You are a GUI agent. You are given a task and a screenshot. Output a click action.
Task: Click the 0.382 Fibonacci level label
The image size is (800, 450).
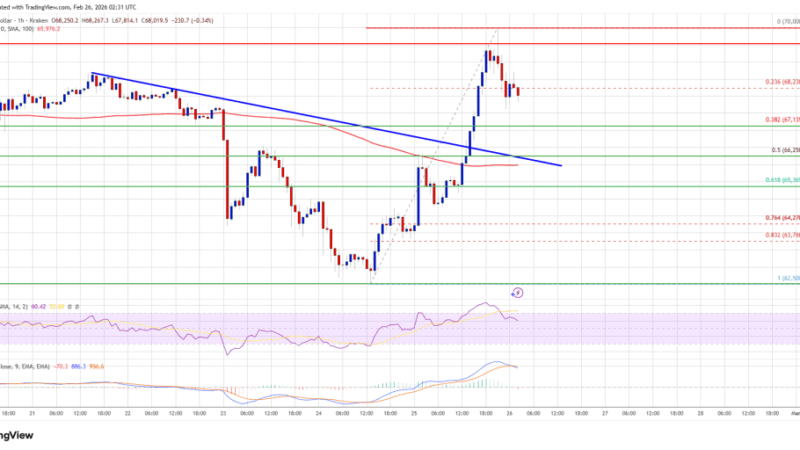tap(782, 120)
